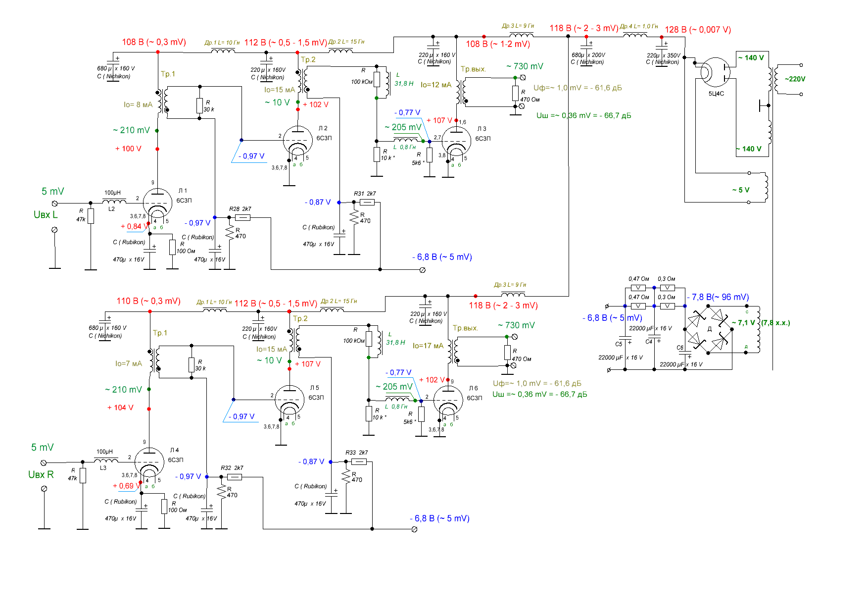Select the L2 100µH input inductor
Image resolution: width=868 pixels, height=614 pixels.
coord(114,201)
